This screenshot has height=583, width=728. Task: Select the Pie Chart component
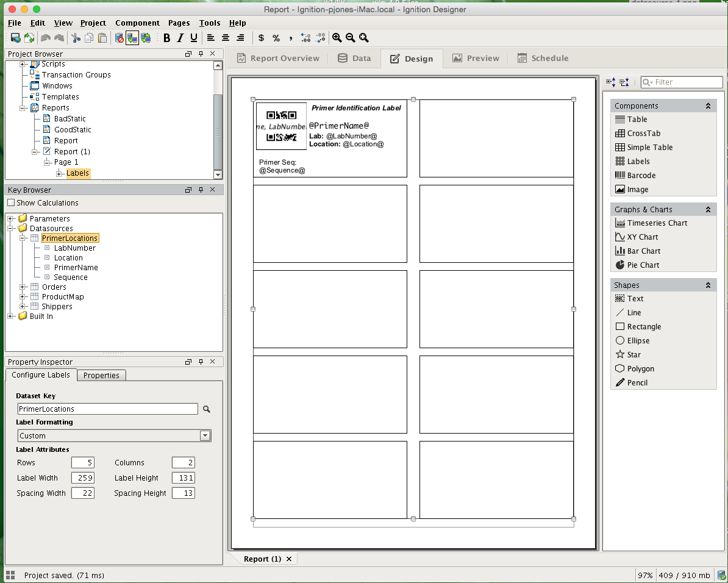[x=642, y=265]
